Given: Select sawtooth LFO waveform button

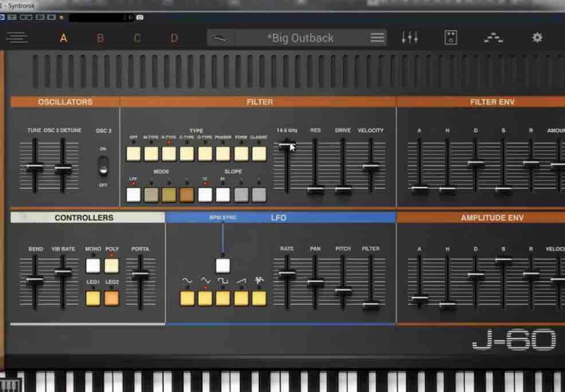Looking at the screenshot, I should (241, 299).
